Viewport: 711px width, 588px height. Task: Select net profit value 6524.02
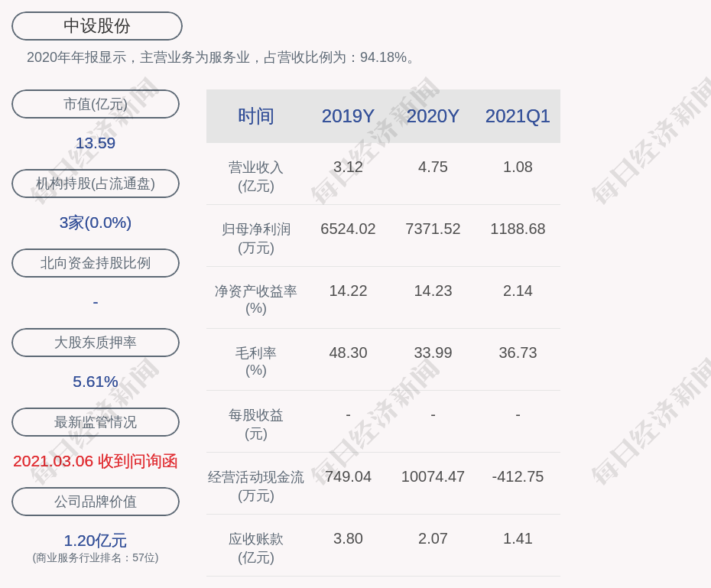pyautogui.click(x=348, y=229)
